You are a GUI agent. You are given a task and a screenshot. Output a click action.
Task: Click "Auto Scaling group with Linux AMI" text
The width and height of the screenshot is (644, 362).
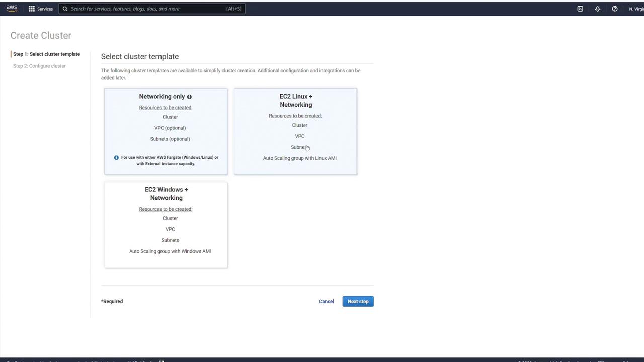coord(300,158)
